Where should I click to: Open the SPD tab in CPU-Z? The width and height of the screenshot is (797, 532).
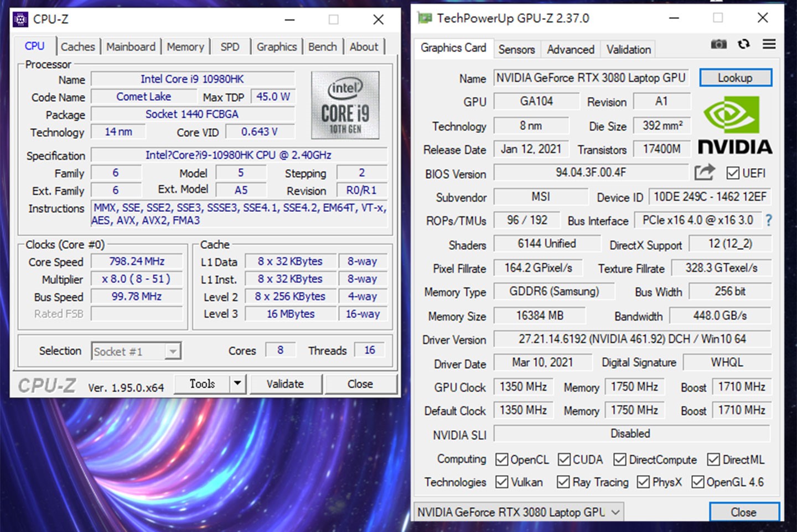click(x=230, y=47)
